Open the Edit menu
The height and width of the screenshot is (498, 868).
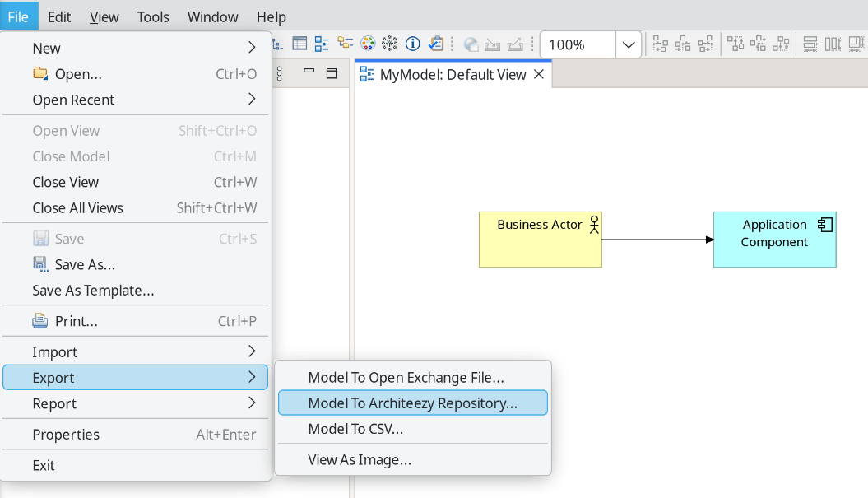[59, 16]
